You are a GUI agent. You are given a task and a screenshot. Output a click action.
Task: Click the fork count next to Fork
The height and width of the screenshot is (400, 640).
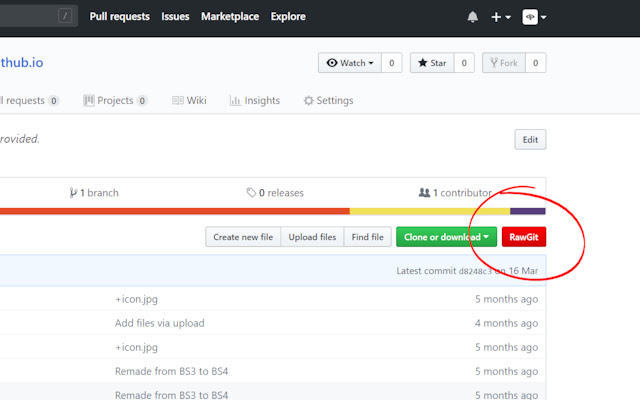point(536,63)
